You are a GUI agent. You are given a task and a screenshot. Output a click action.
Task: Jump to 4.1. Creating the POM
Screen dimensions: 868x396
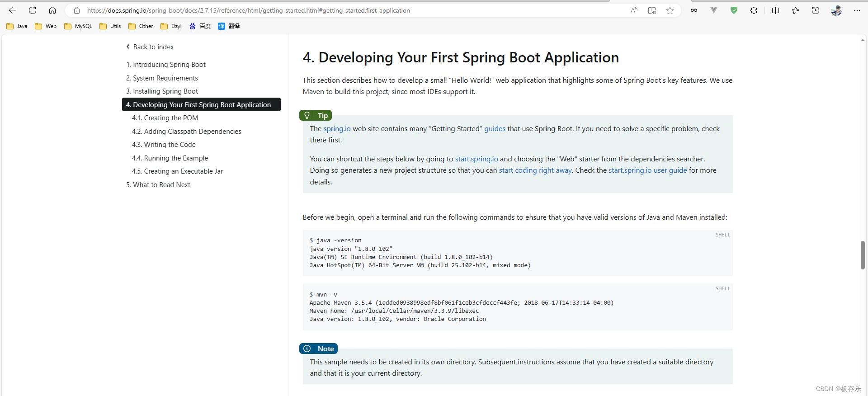pos(165,118)
